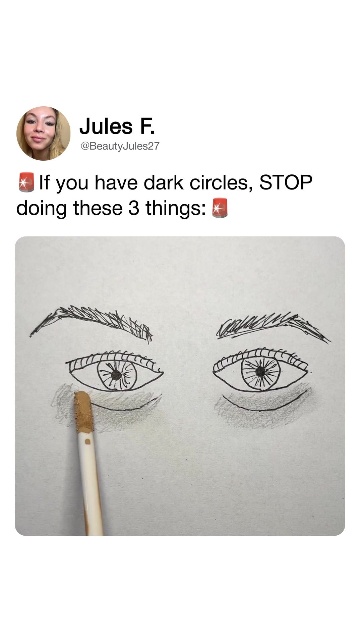Open the @BeautyJules27 handle link
Screen dimensions: 362x644
119,146
